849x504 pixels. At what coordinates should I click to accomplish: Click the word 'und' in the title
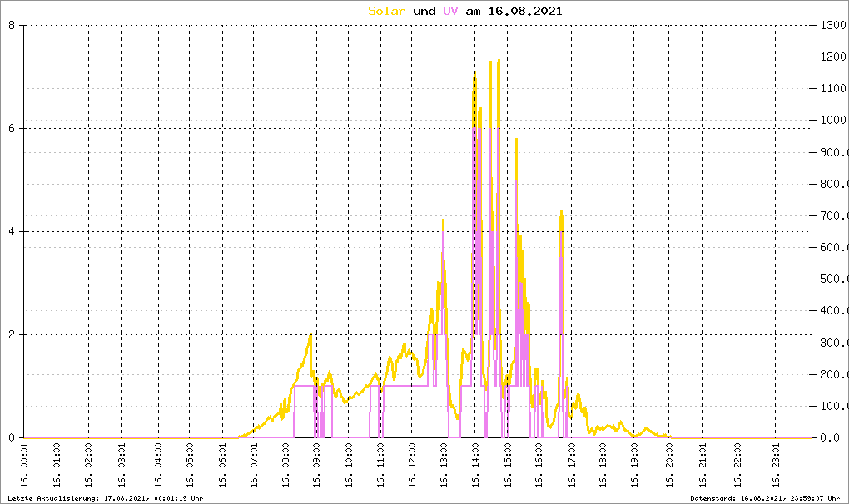[x=424, y=12]
